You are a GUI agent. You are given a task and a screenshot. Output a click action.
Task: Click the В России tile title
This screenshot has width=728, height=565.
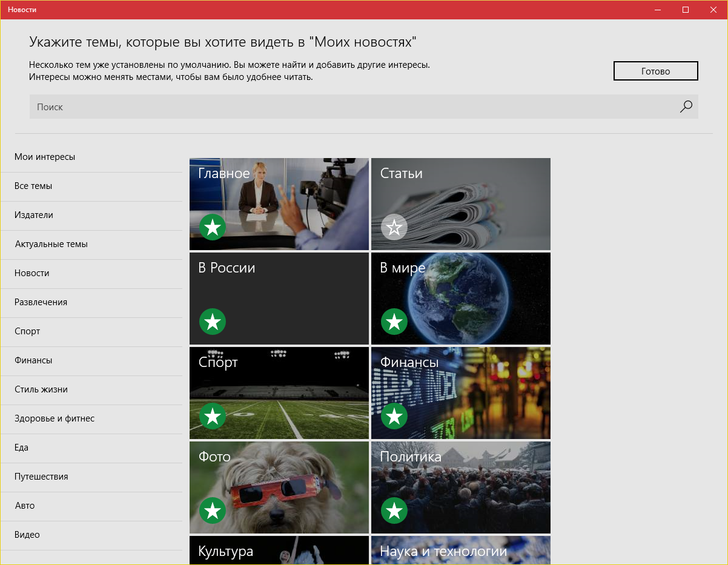tap(227, 268)
